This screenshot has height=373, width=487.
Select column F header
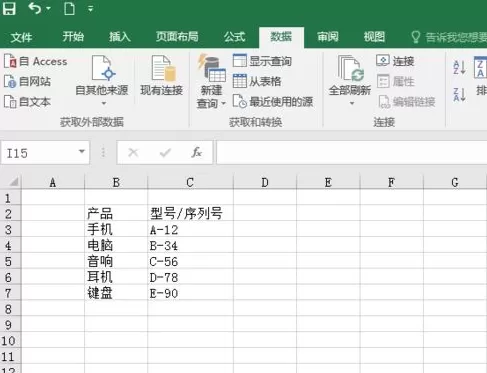tap(391, 182)
